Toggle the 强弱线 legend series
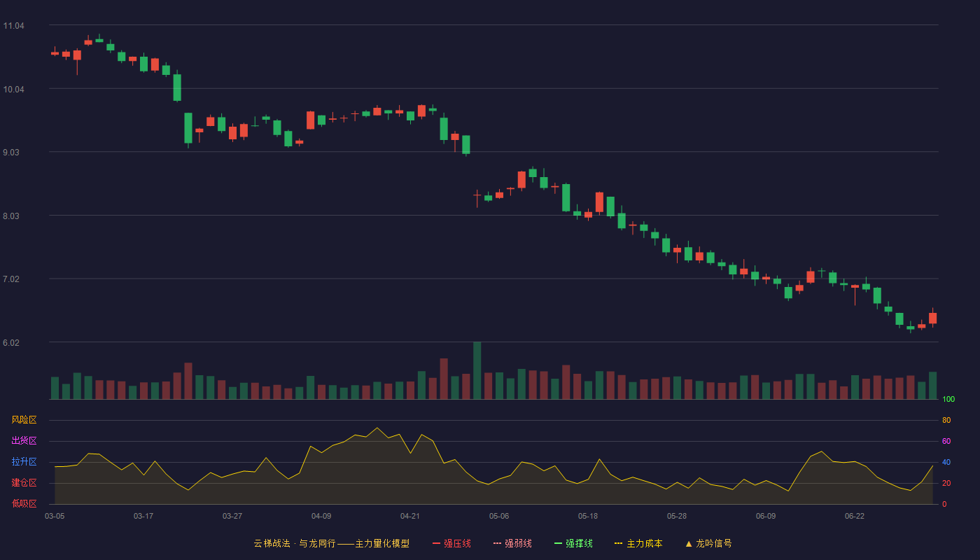Viewport: 980px width, 560px height. [512, 543]
